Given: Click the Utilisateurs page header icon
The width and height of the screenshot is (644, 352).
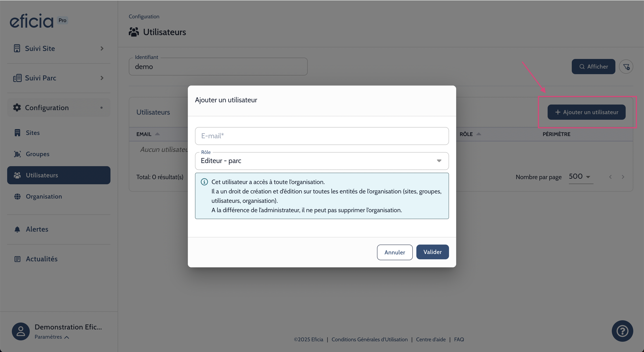Looking at the screenshot, I should tap(134, 32).
